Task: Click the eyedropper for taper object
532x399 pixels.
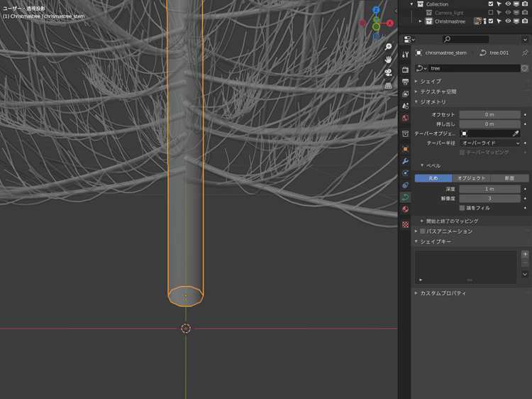Action: coord(516,133)
